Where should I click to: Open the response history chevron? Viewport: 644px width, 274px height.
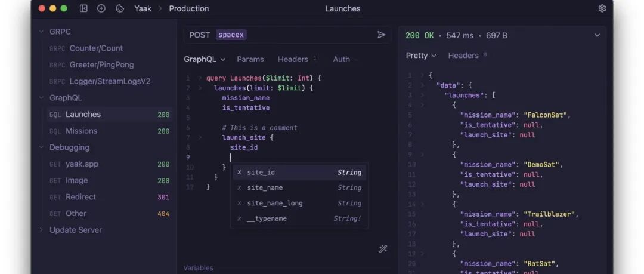597,35
